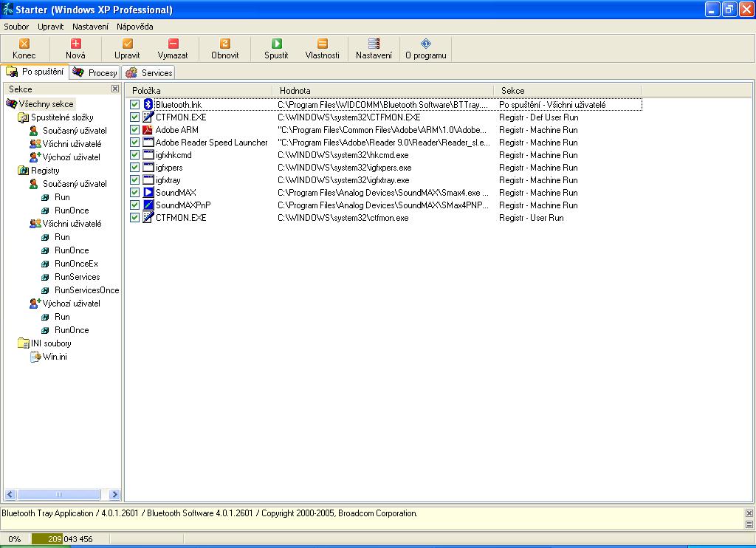Image resolution: width=756 pixels, height=548 pixels.
Task: Click the tree horizontal scrollbar right arrow
Action: tap(114, 494)
